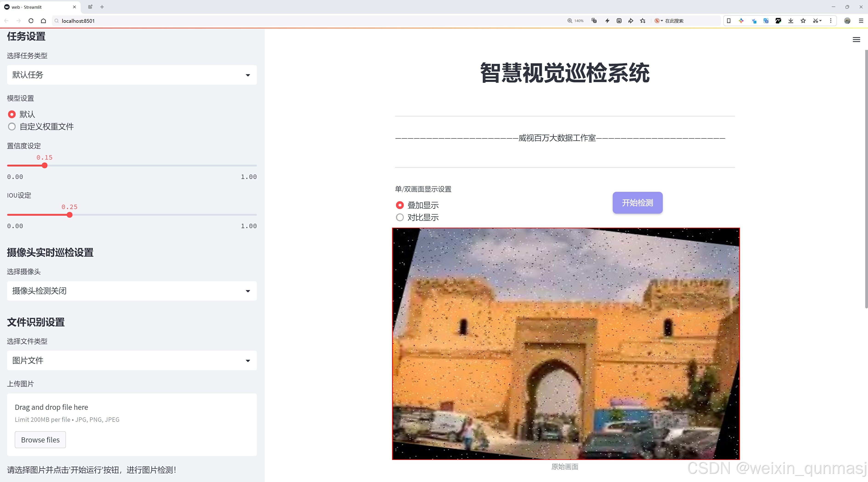This screenshot has width=868, height=482.
Task: Click the Browse files button
Action: click(x=40, y=440)
